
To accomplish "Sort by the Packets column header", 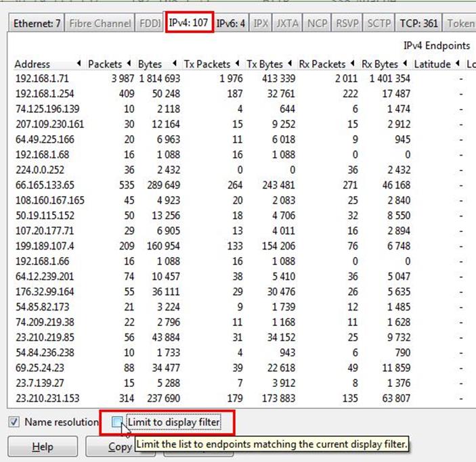I will point(104,64).
